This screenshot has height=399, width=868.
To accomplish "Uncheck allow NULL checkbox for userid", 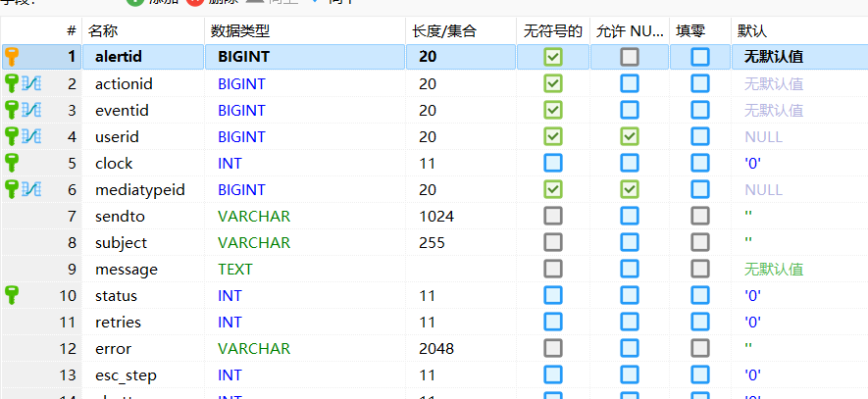I will [x=630, y=136].
